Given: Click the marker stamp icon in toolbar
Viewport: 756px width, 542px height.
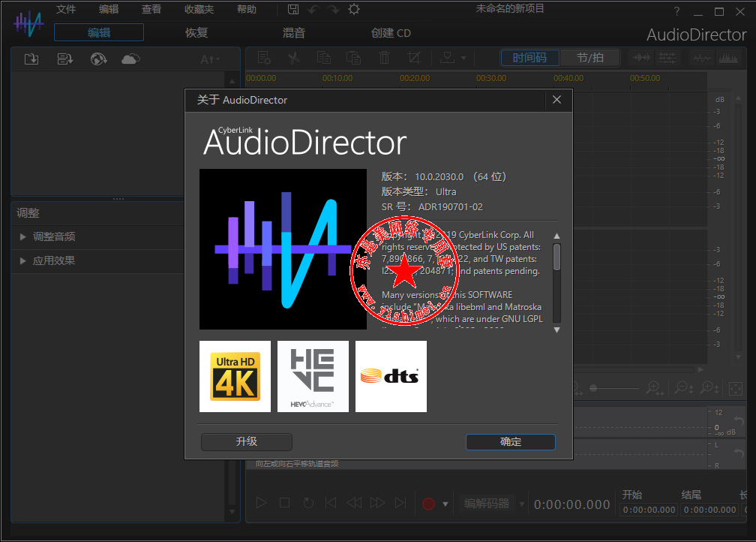Looking at the screenshot, I should tap(448, 58).
